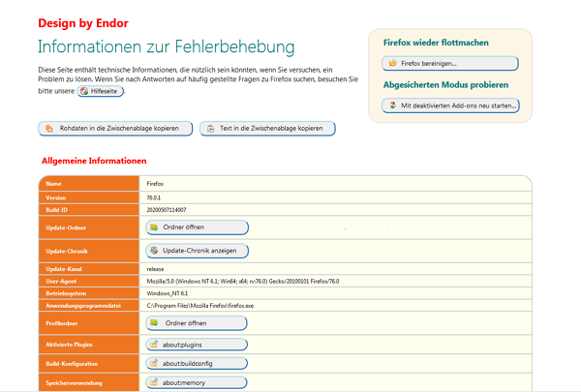Click the Windows_NT 6.1 value
Image resolution: width=581 pixels, height=392 pixels.
point(168,293)
